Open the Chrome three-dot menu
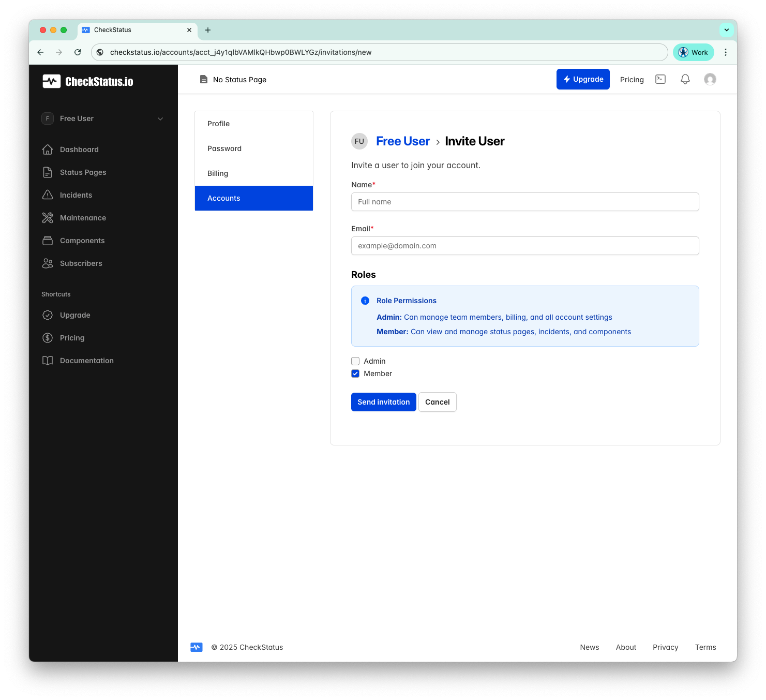 pyautogui.click(x=725, y=52)
